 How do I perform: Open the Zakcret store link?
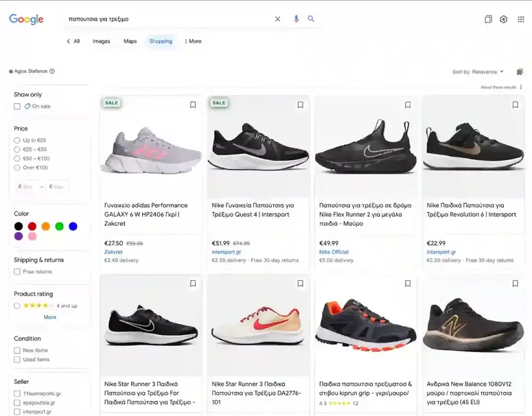(113, 252)
